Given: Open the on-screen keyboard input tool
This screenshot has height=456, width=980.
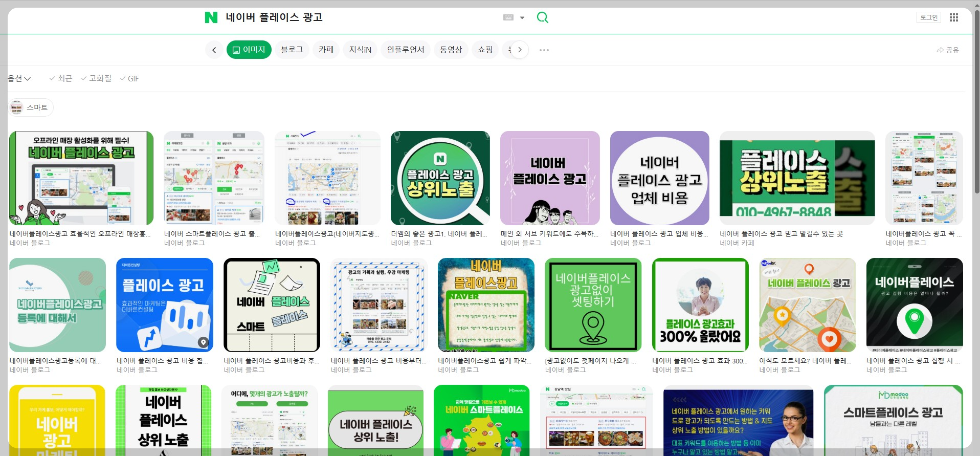Looking at the screenshot, I should click(x=508, y=17).
